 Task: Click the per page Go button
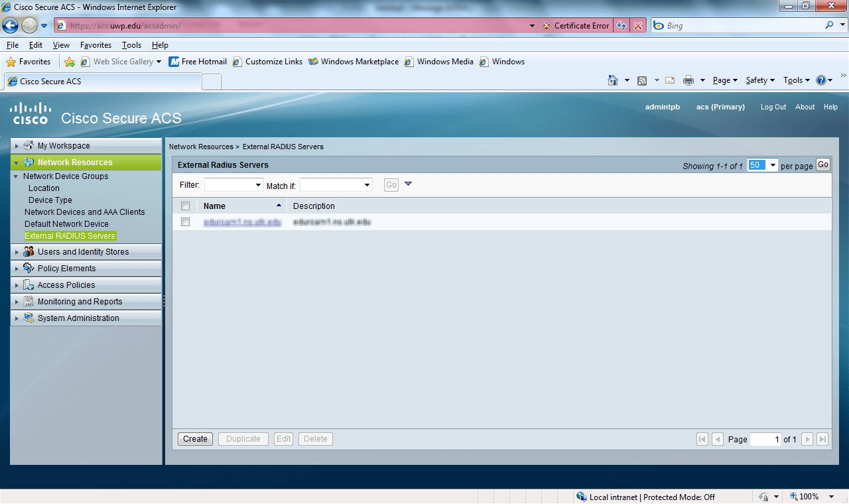823,165
